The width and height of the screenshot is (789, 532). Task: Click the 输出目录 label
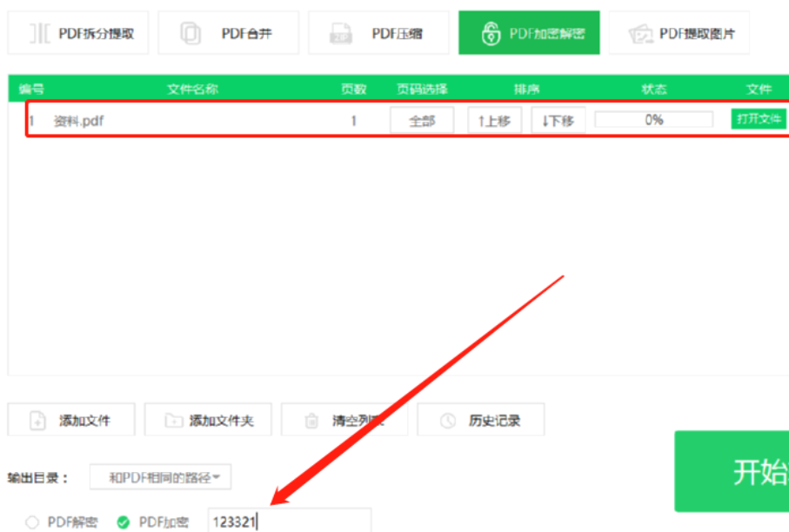pyautogui.click(x=37, y=477)
